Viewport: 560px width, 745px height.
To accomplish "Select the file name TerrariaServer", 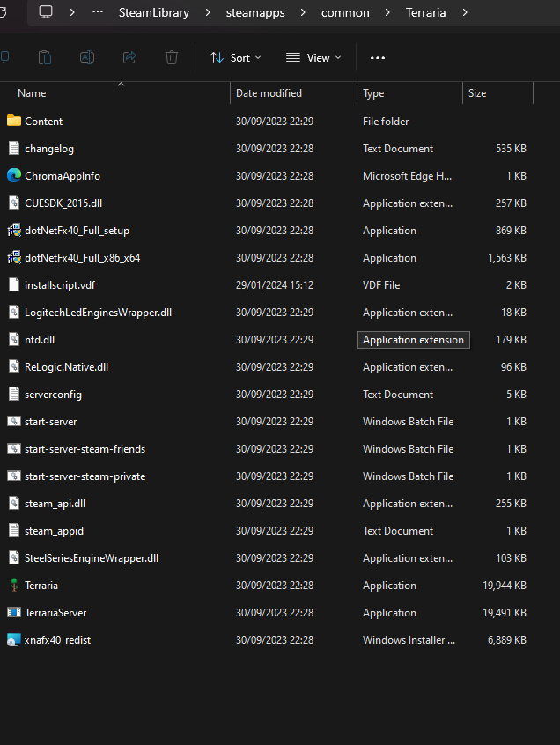I will [55, 613].
